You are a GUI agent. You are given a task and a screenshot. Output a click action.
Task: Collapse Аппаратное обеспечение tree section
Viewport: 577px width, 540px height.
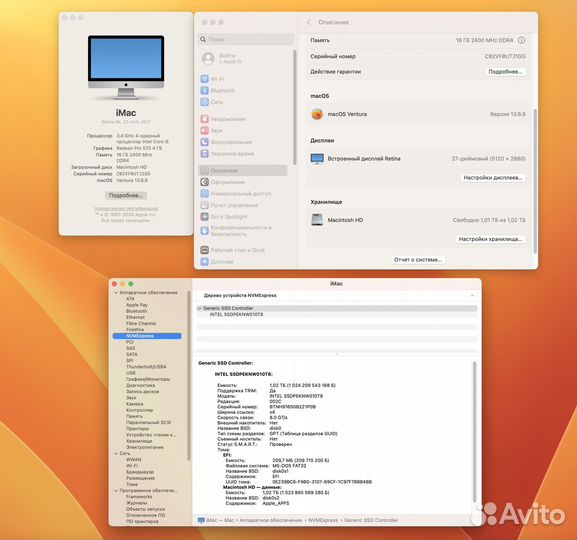[116, 293]
